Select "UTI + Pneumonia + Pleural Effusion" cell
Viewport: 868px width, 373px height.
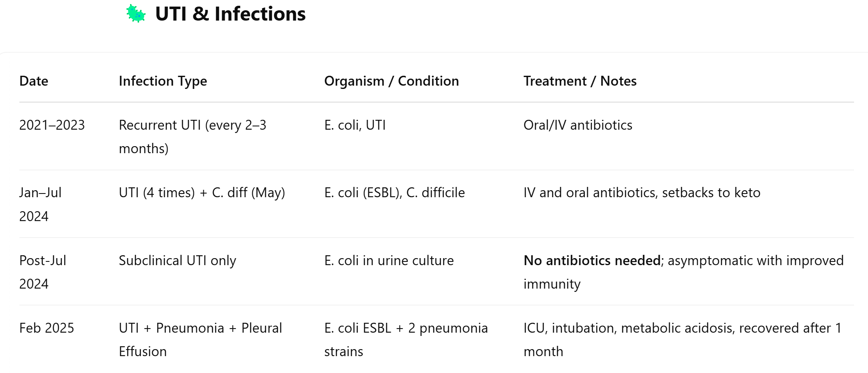tap(200, 340)
